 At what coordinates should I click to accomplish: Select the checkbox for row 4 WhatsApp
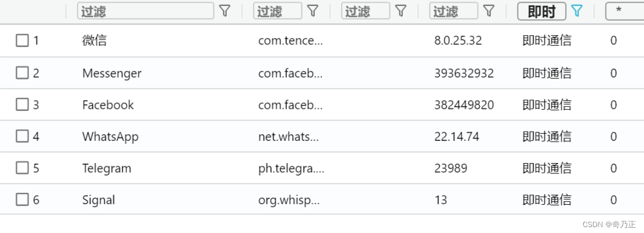(x=22, y=136)
